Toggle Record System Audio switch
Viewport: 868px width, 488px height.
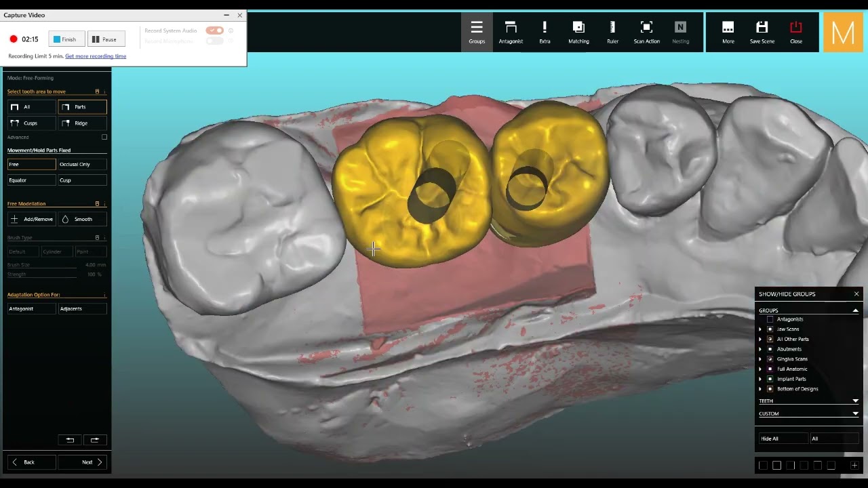pos(214,30)
